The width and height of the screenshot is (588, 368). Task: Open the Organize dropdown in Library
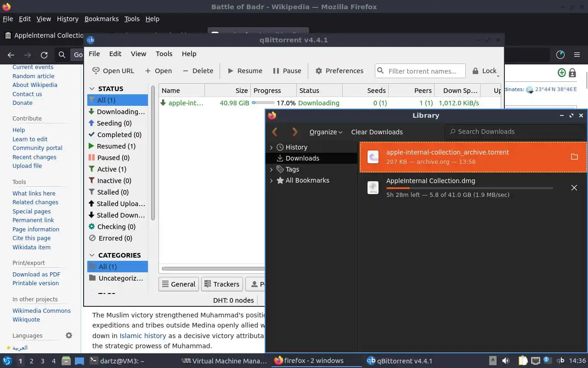click(326, 132)
